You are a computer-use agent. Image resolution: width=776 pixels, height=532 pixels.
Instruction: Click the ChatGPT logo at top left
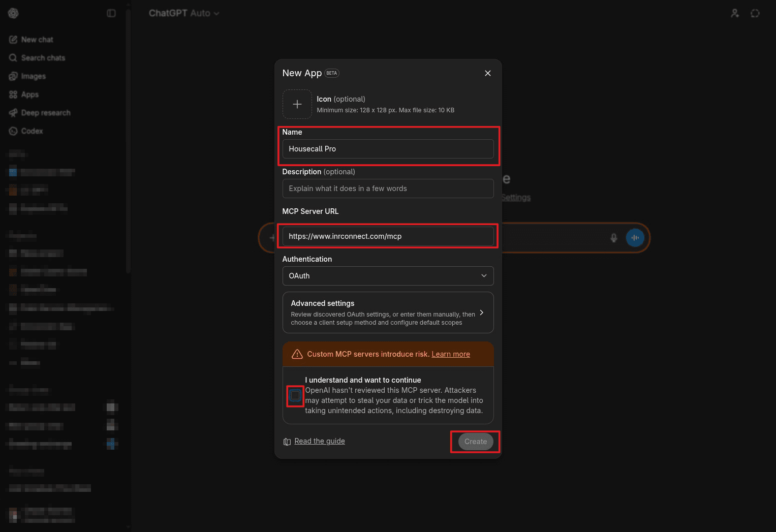pyautogui.click(x=13, y=13)
